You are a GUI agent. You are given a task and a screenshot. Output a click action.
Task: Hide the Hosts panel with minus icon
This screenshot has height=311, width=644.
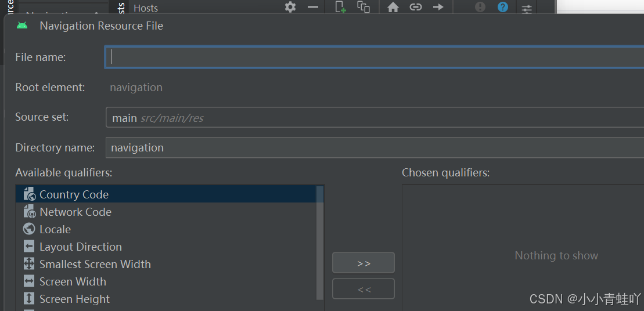coord(313,7)
